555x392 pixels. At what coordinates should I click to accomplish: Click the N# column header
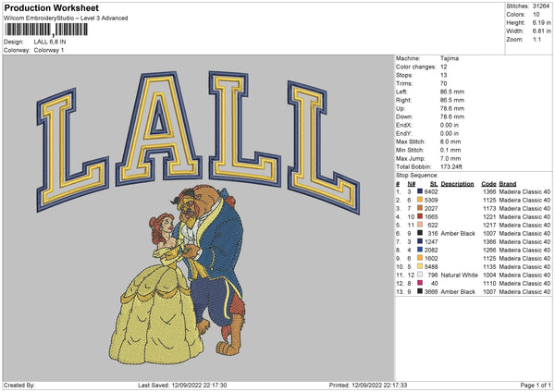tap(412, 184)
